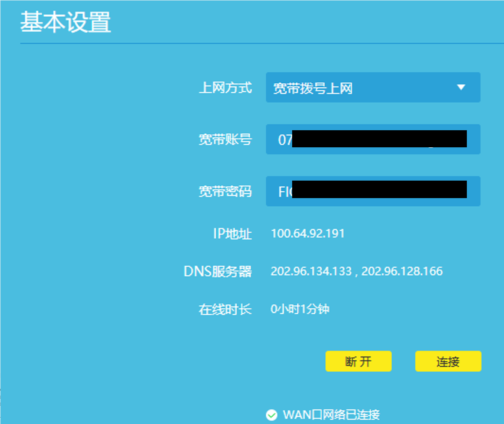
Task: Click the 宽带密码 field label
Action: (x=226, y=191)
